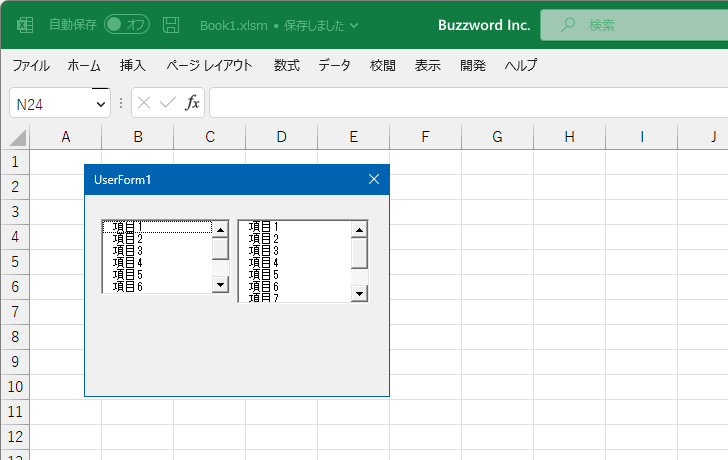Select 項目 5 in left listbox
This screenshot has width=728, height=460.
pyautogui.click(x=157, y=275)
